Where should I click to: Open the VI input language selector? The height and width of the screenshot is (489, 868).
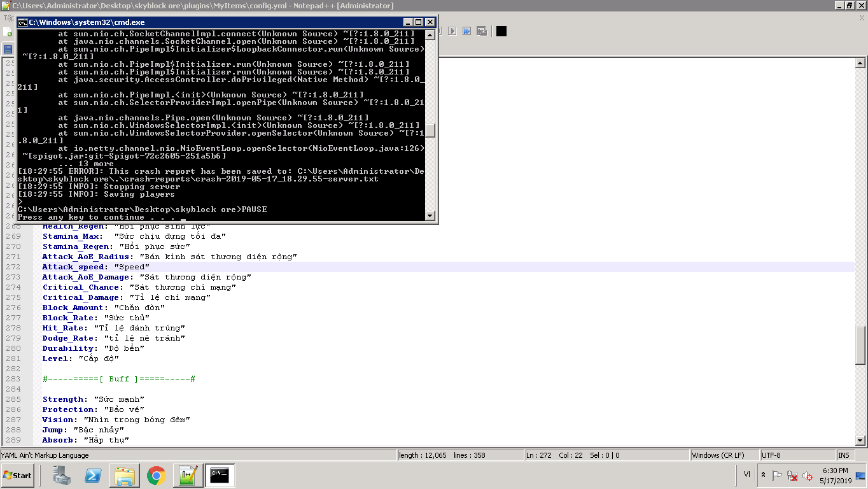(x=747, y=474)
